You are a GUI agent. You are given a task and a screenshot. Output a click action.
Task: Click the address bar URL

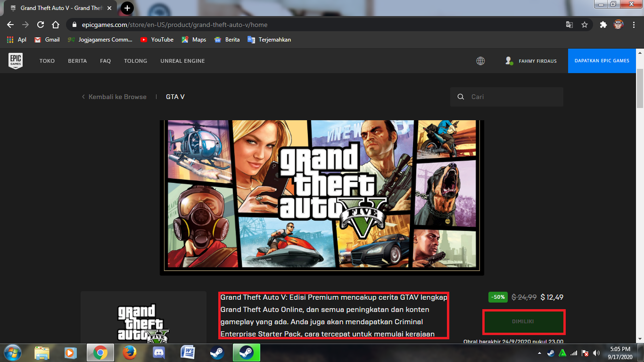click(x=174, y=25)
